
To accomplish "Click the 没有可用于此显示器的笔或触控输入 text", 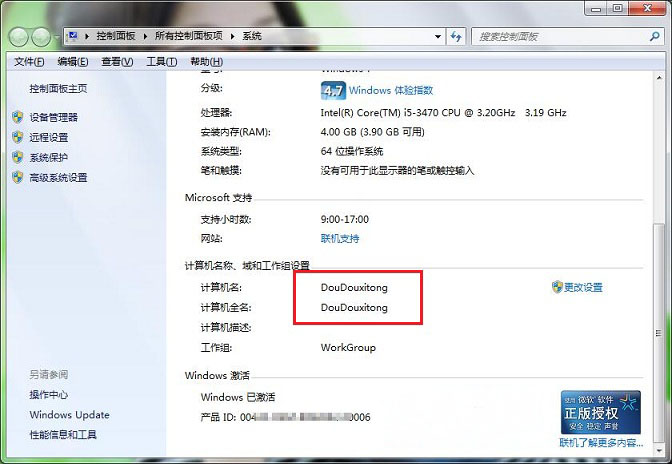I will 397,171.
